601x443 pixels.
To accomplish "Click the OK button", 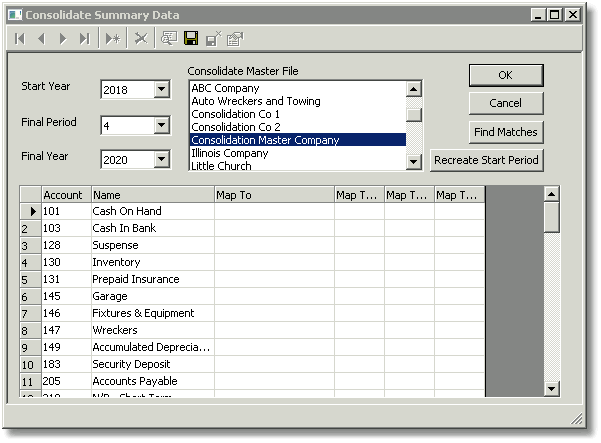I will (506, 75).
